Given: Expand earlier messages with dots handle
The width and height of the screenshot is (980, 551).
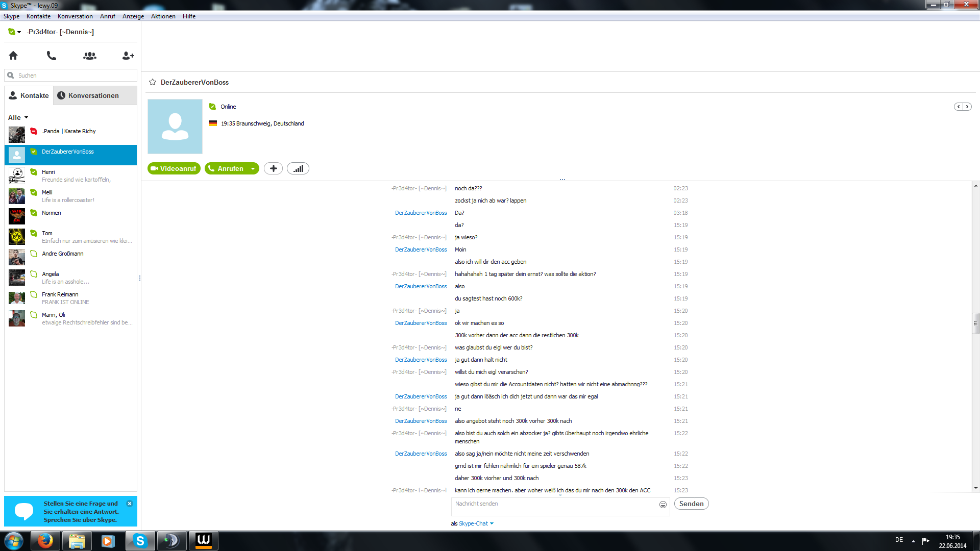Looking at the screenshot, I should (562, 180).
